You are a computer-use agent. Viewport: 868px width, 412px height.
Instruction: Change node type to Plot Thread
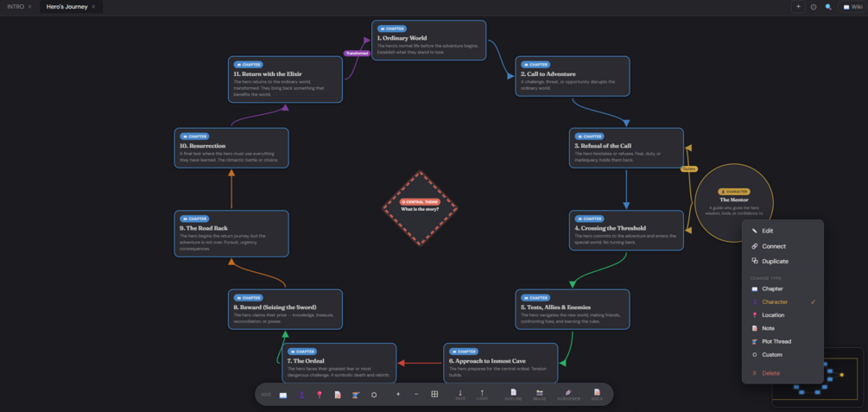(782, 342)
